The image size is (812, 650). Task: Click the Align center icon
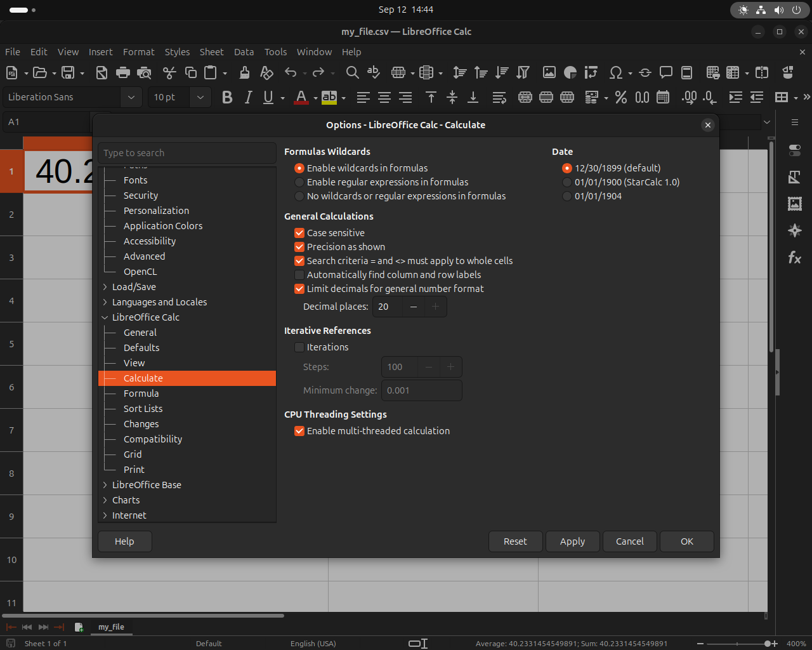pos(384,97)
